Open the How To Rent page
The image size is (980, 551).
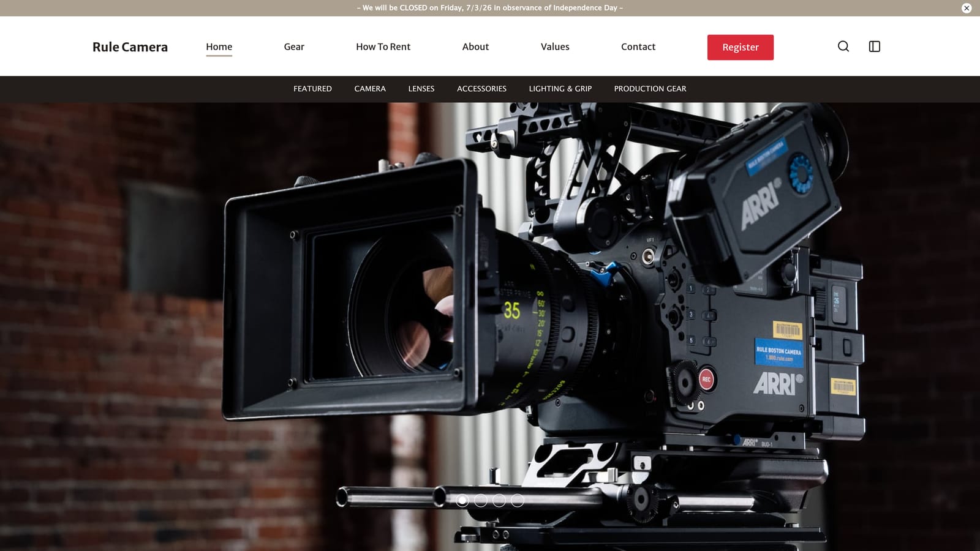(383, 47)
